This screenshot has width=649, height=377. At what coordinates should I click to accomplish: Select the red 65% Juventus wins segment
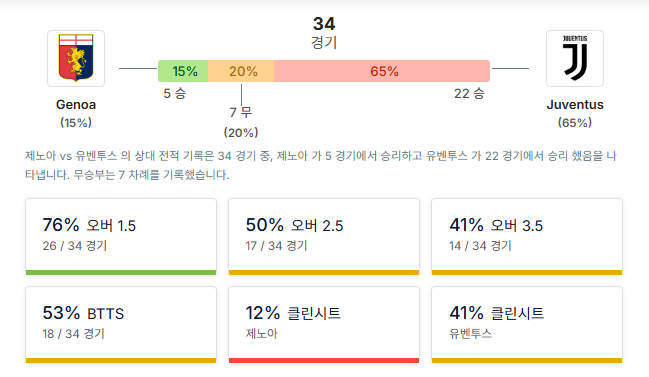382,71
